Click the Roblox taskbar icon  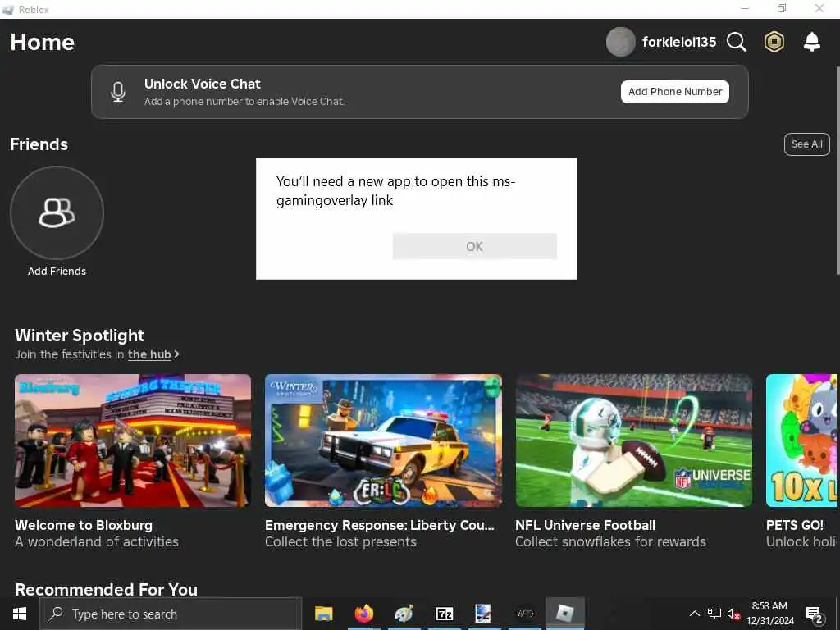coord(564,614)
